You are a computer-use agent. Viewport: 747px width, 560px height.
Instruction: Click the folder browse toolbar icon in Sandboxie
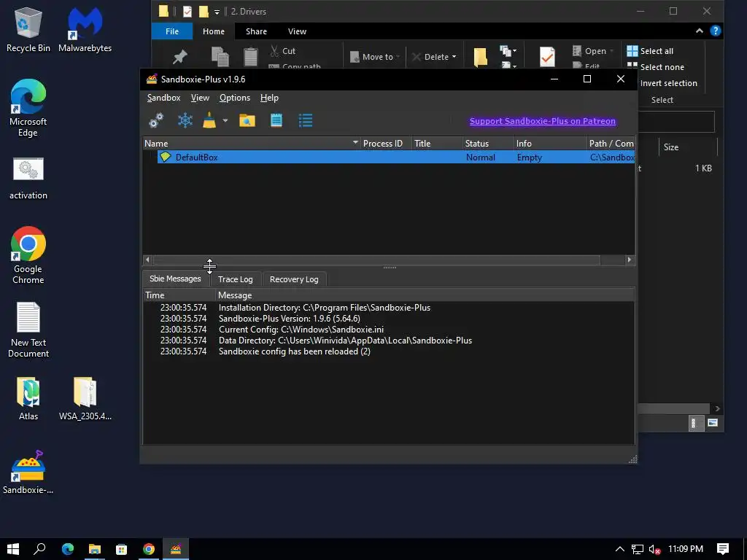pyautogui.click(x=247, y=120)
